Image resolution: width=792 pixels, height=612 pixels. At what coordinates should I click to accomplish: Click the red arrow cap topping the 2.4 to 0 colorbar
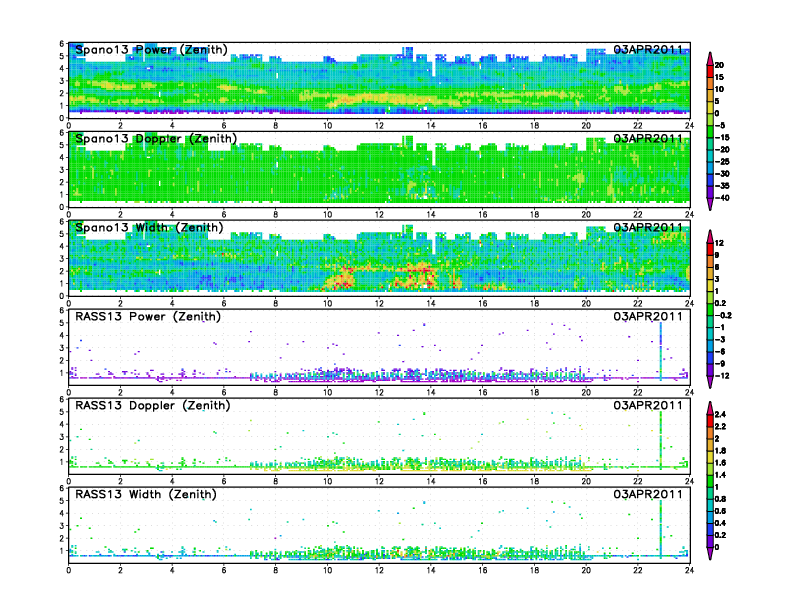coord(710,408)
